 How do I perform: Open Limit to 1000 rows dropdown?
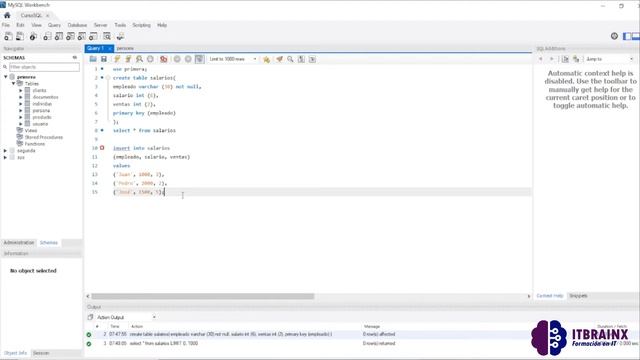click(x=233, y=59)
